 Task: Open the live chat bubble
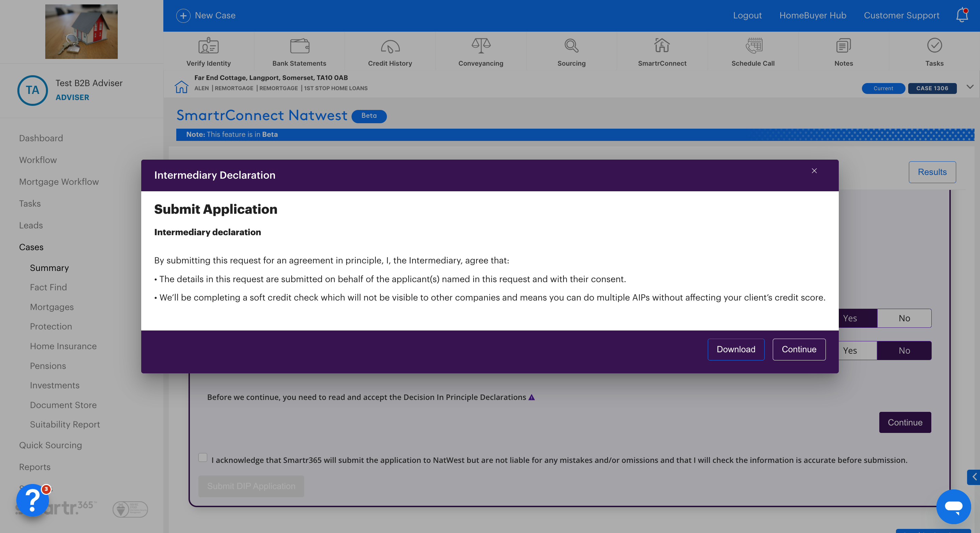[x=954, y=506]
